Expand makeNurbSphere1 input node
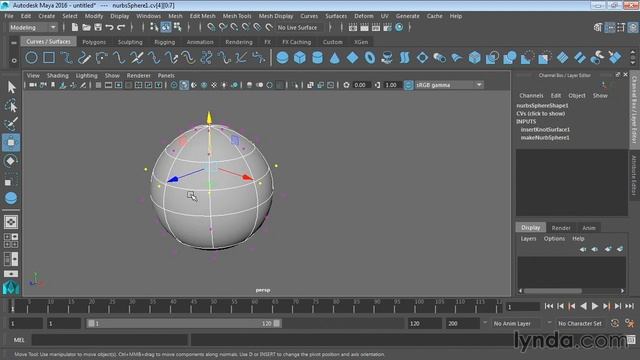 pyautogui.click(x=545, y=138)
